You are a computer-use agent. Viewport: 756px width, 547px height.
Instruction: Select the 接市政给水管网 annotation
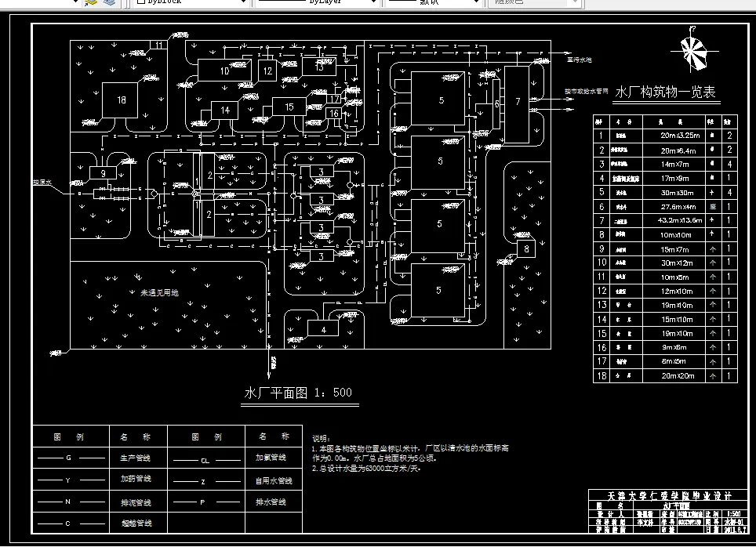pos(587,91)
